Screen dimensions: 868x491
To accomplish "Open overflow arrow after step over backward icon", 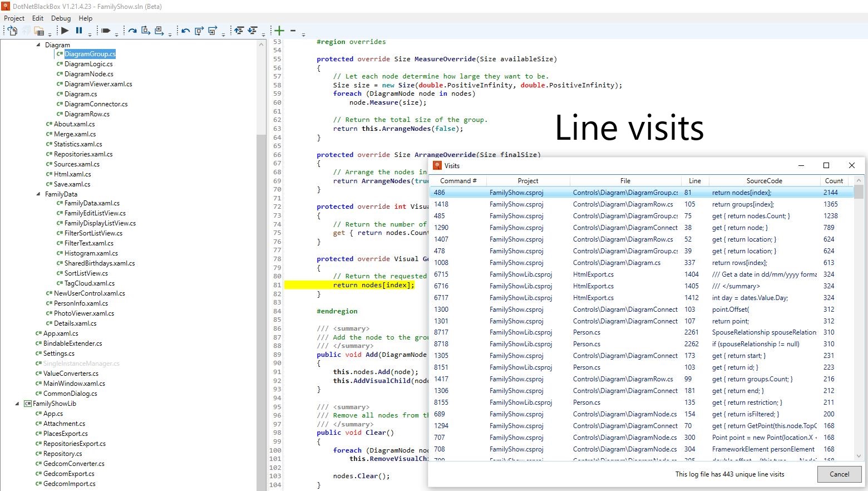I will coord(223,34).
